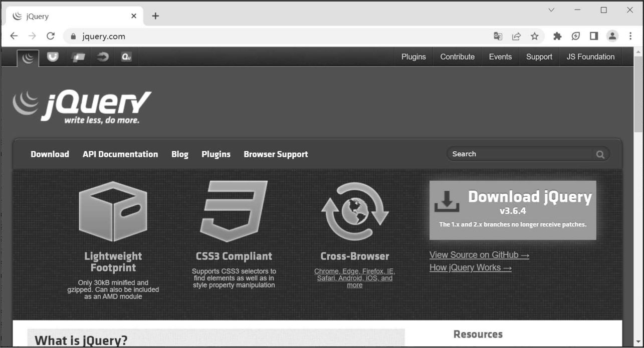Click the browser forward arrow
Viewport: 644px width, 348px height.
(x=32, y=36)
